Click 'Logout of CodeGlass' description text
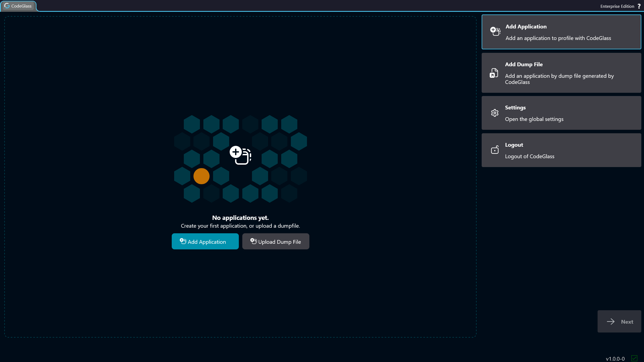The height and width of the screenshot is (362, 644). (x=530, y=156)
